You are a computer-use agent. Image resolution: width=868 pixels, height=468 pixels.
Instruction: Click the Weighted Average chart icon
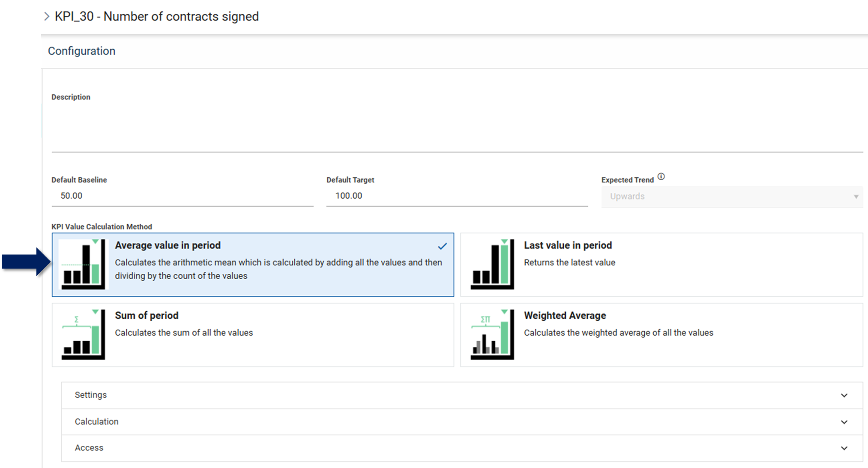tap(492, 334)
